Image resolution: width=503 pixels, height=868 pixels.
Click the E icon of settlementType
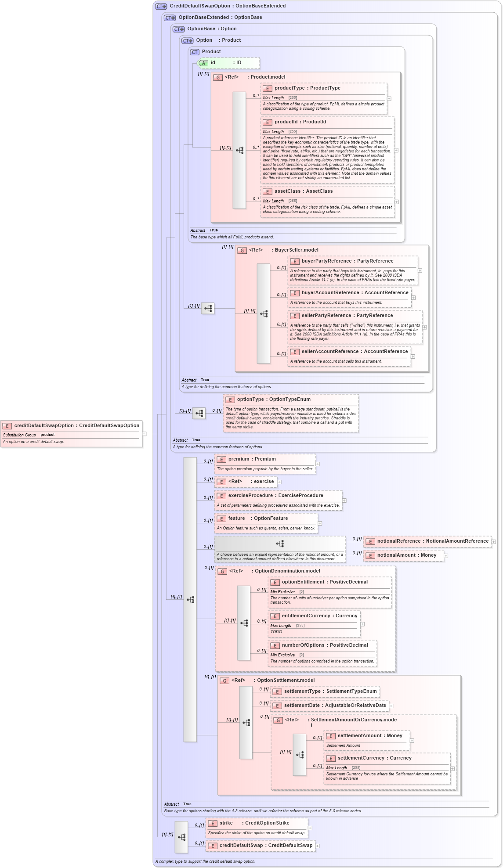coord(277,692)
